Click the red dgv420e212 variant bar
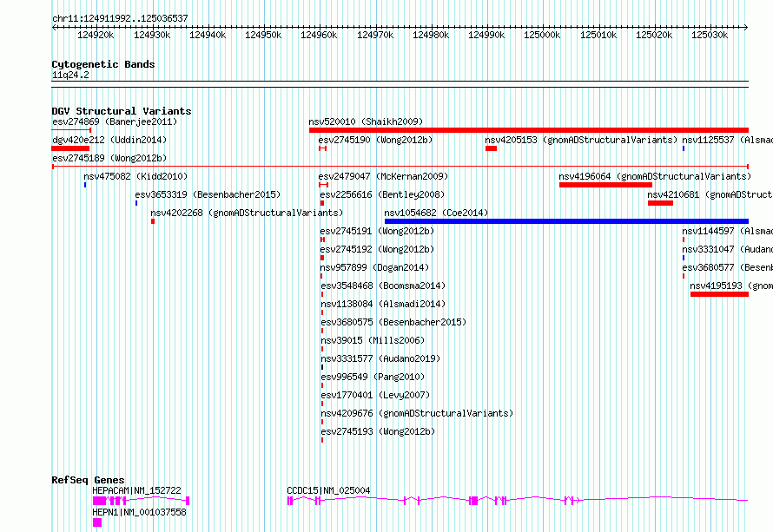773x532 pixels. pos(70,148)
